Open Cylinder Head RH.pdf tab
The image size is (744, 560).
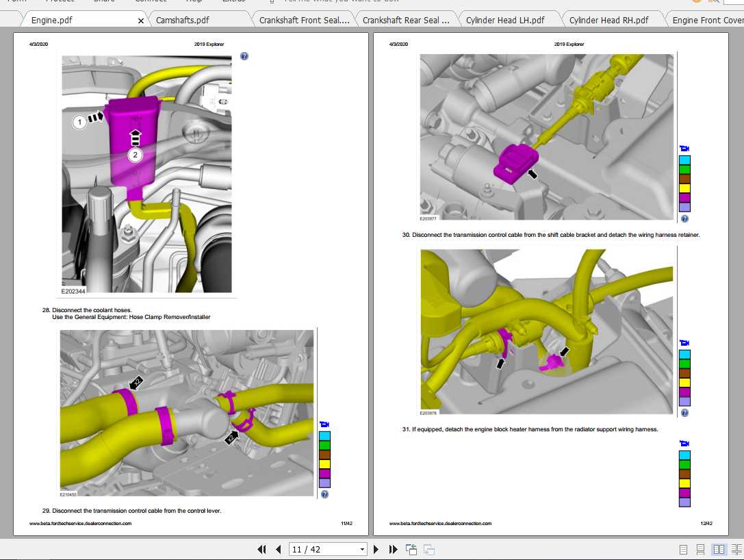pyautogui.click(x=608, y=21)
